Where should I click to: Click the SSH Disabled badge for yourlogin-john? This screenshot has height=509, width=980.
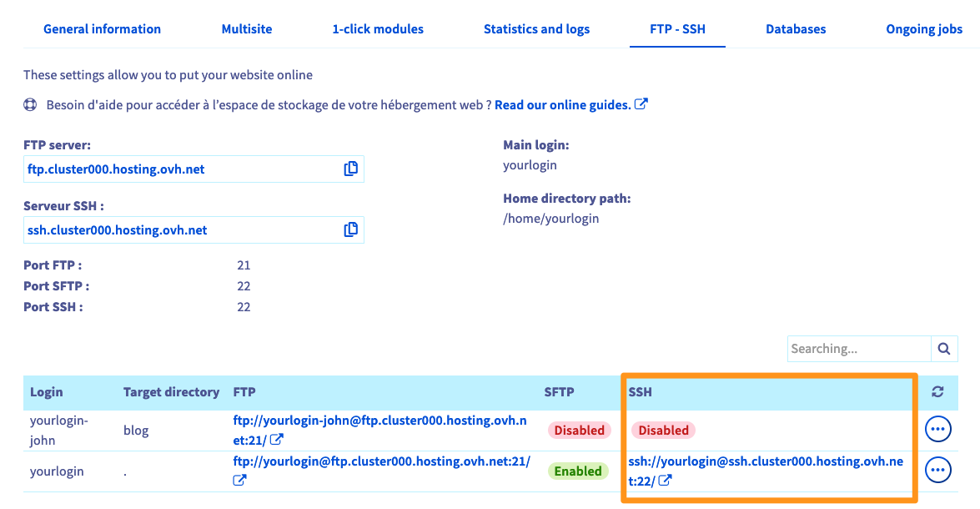[663, 431]
